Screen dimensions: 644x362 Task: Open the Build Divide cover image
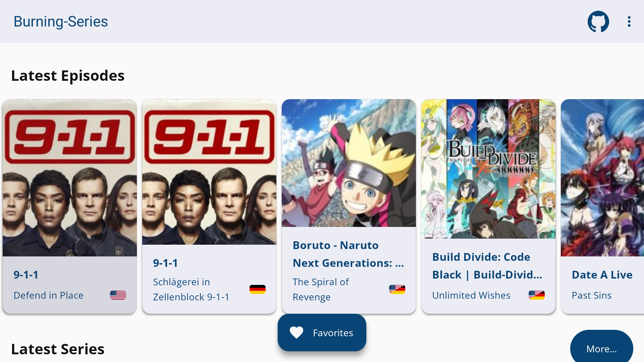(x=488, y=169)
